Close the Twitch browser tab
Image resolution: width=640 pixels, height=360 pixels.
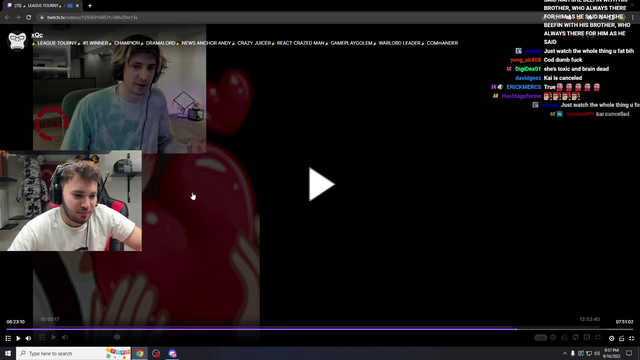tap(78, 6)
